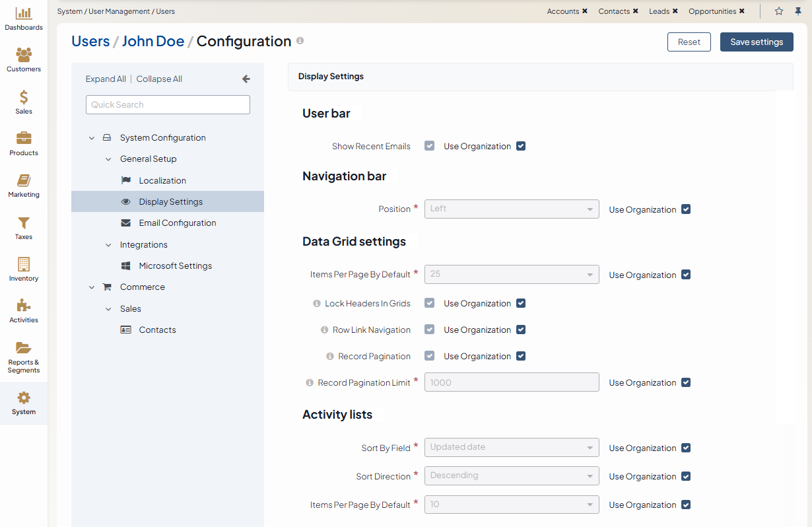
Task: Uncheck Use Organization for Show Recent Emails
Action: [521, 146]
